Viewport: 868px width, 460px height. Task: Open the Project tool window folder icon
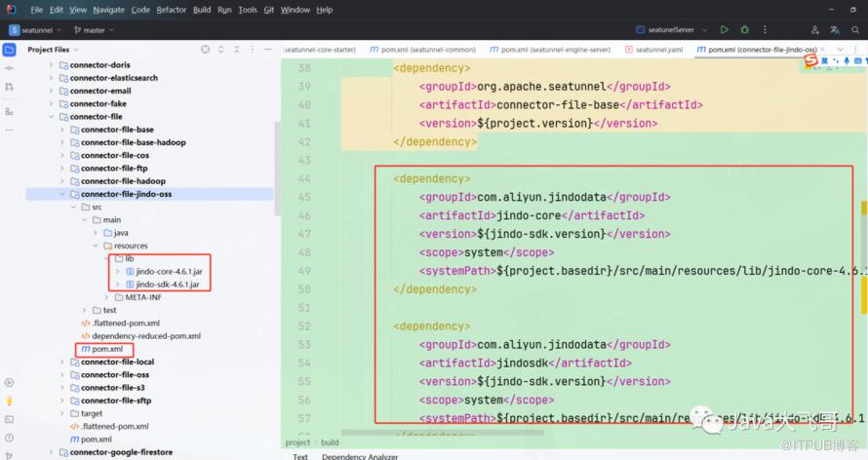(x=9, y=49)
